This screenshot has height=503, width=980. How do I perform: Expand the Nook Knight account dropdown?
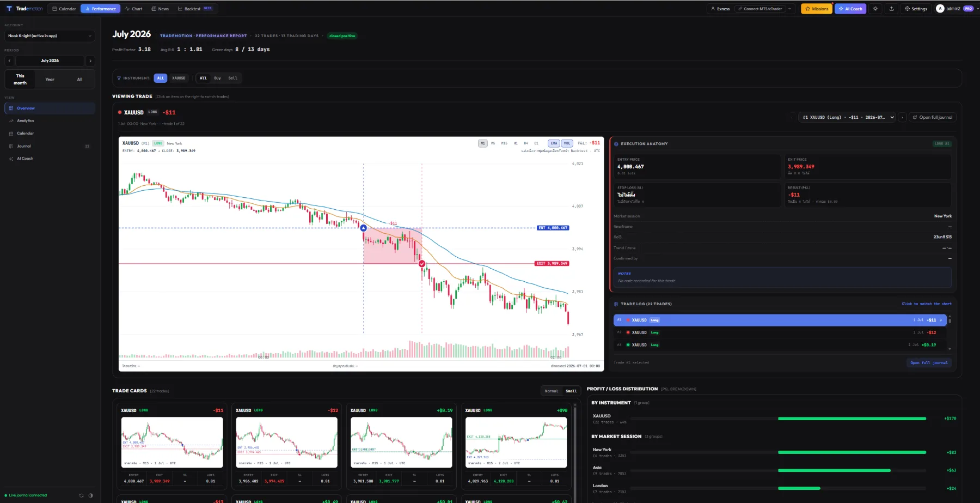[50, 36]
